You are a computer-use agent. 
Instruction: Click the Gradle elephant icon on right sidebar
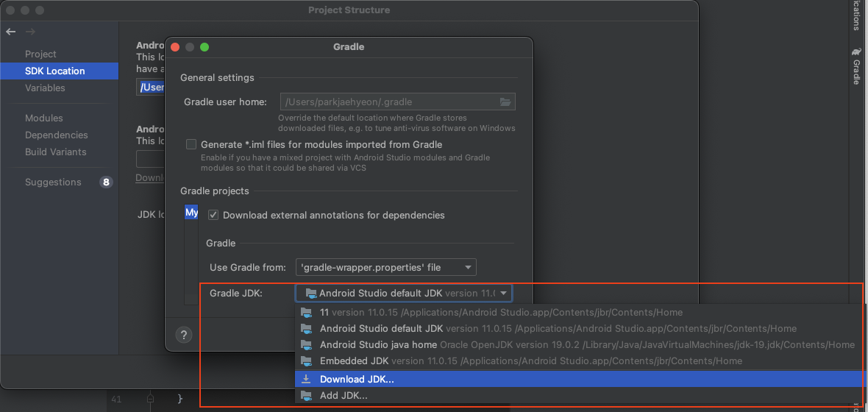tap(855, 52)
